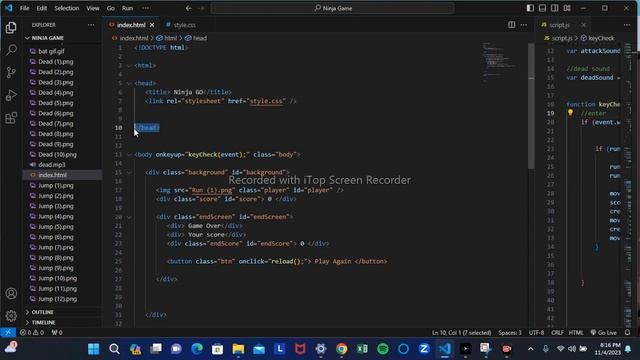Open Explorer Views and More Actions ellipsis

coord(91,25)
